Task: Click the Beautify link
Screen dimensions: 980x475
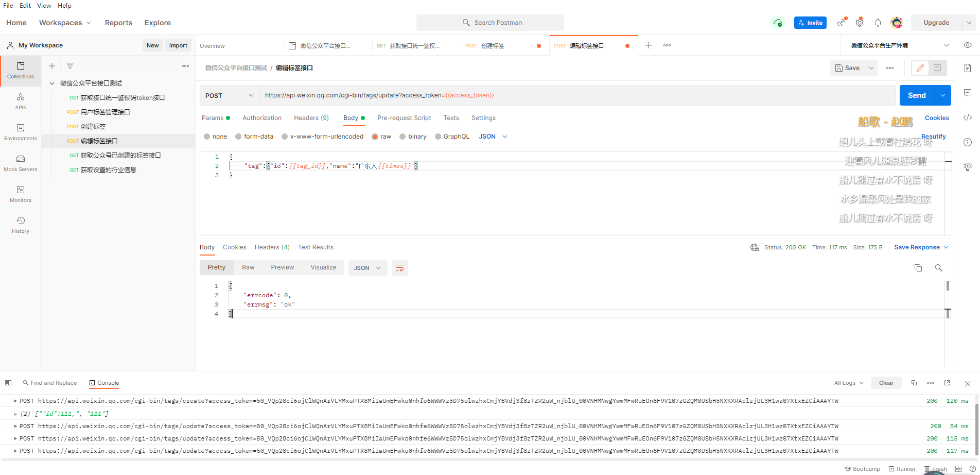Action: [933, 137]
